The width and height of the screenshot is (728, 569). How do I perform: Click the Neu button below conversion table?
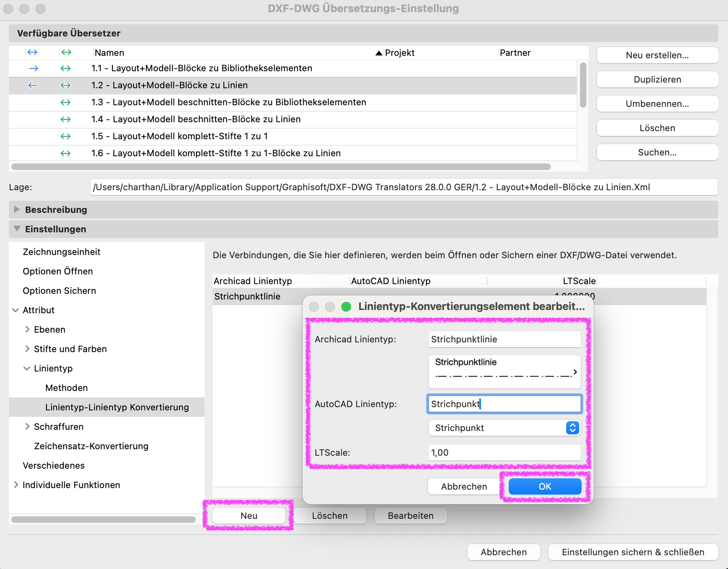pos(249,516)
